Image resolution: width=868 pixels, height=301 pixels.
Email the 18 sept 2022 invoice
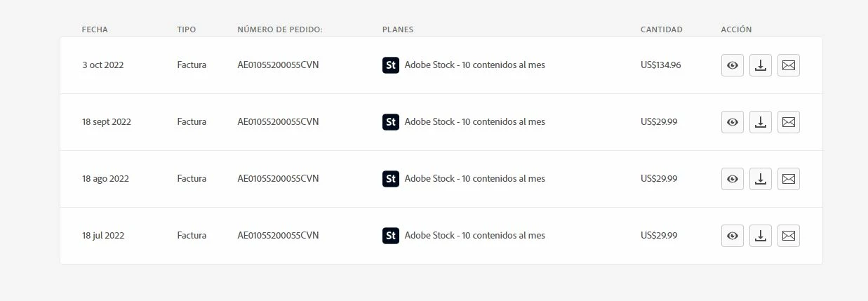pos(788,122)
